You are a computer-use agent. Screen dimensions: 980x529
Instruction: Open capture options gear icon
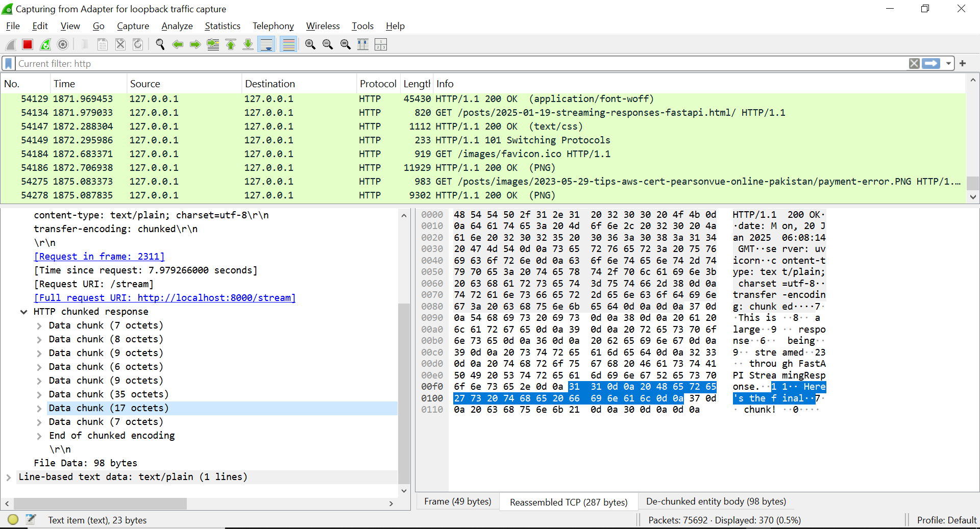click(x=63, y=45)
